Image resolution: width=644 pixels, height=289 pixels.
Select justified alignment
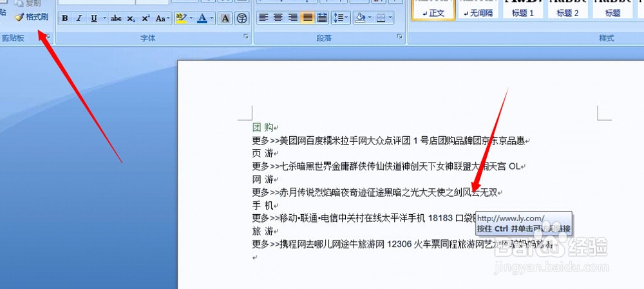click(307, 17)
